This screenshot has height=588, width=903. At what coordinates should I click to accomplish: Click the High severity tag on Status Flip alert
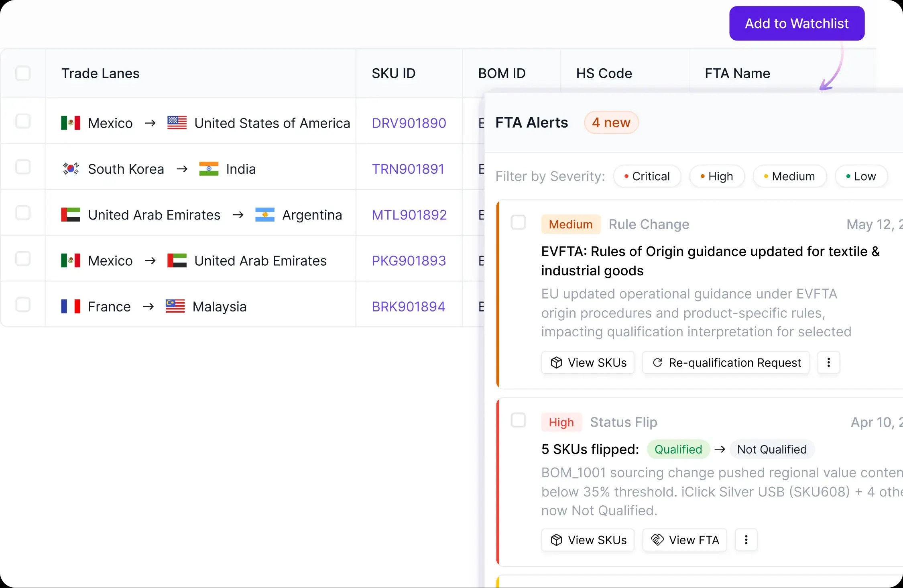[x=561, y=422]
